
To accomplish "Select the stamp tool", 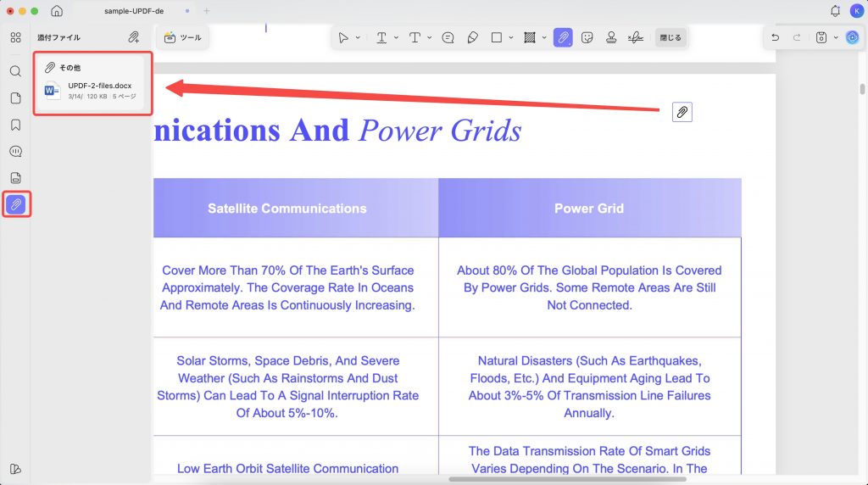I will (611, 37).
